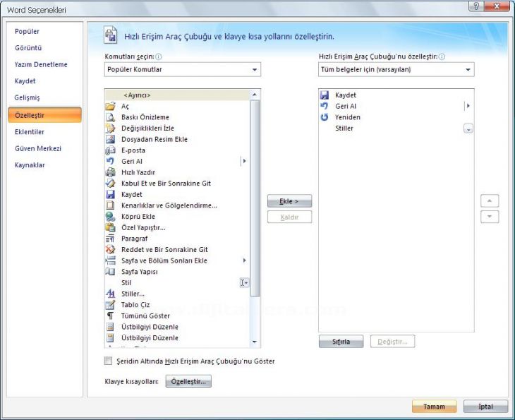
Task: Open the Popüler options category
Action: 27,32
